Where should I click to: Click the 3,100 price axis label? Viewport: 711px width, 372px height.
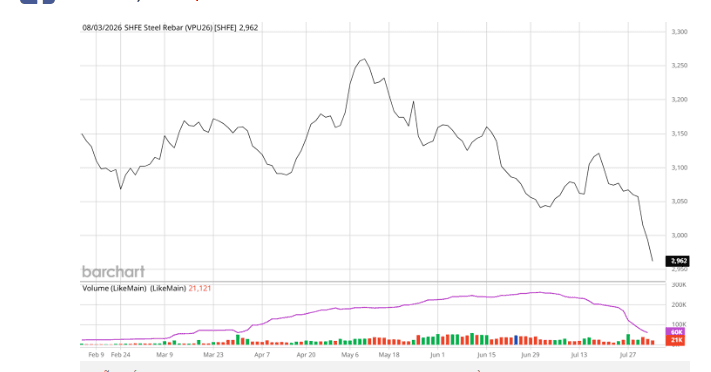(679, 168)
